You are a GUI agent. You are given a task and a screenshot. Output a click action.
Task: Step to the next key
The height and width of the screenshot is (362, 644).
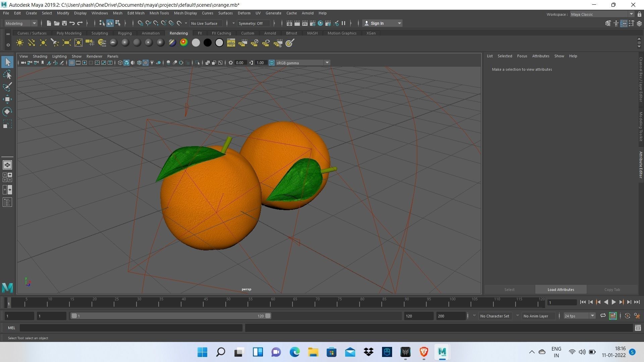tap(621, 302)
